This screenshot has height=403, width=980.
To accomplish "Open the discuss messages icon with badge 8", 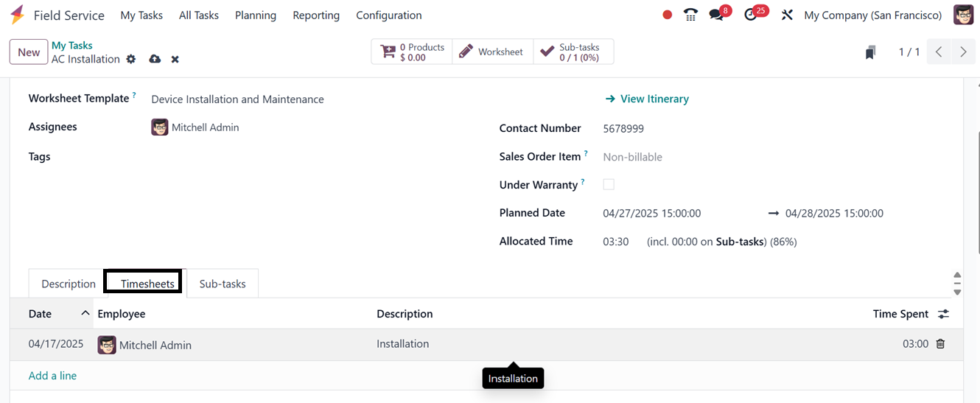I will pos(716,15).
